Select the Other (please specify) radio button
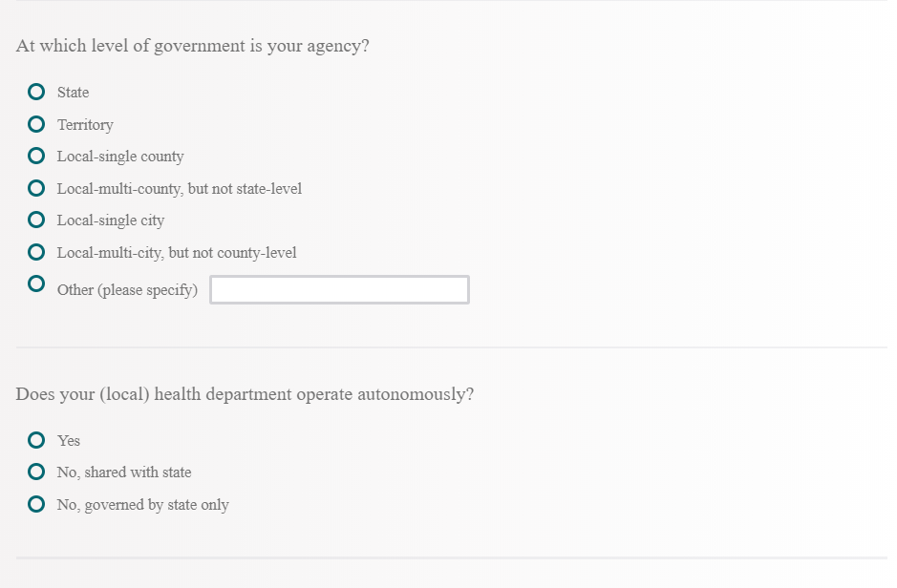The width and height of the screenshot is (897, 588). click(x=36, y=283)
